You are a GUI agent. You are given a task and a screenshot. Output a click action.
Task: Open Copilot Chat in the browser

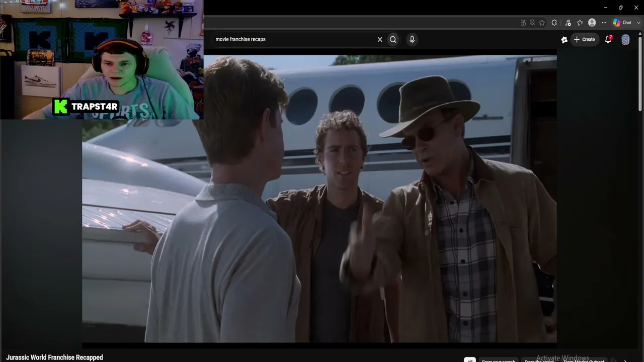tap(622, 23)
